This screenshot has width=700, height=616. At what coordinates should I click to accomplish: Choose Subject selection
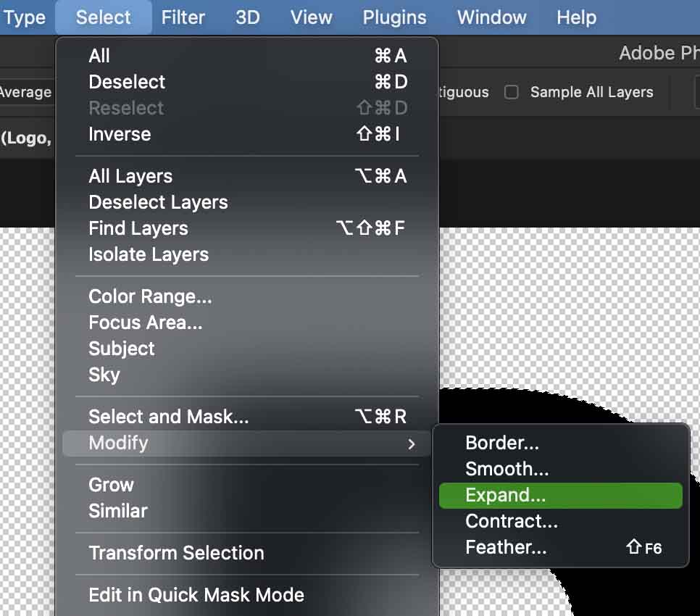coord(247,348)
